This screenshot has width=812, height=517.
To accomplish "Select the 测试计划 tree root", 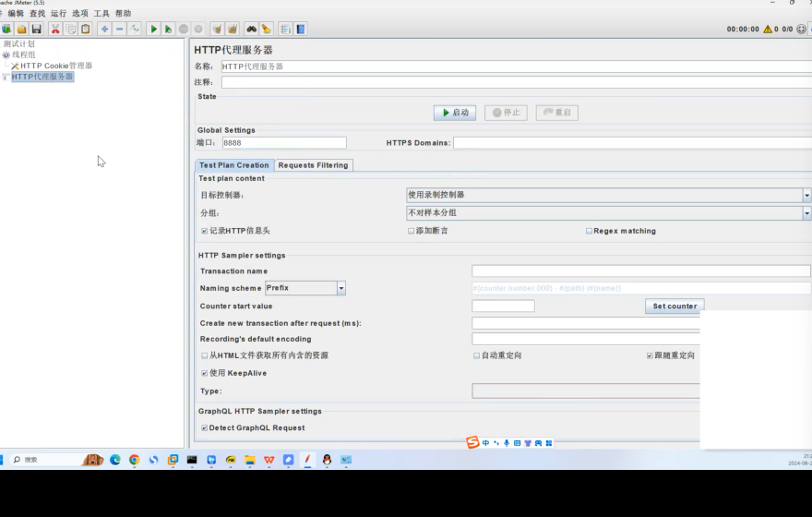I will coord(18,44).
